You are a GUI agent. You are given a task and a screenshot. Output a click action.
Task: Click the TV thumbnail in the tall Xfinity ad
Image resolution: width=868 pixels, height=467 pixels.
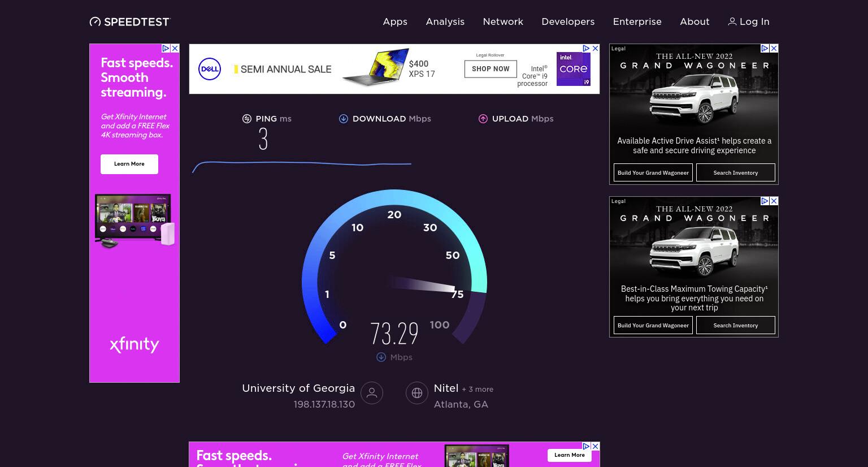coord(134,221)
